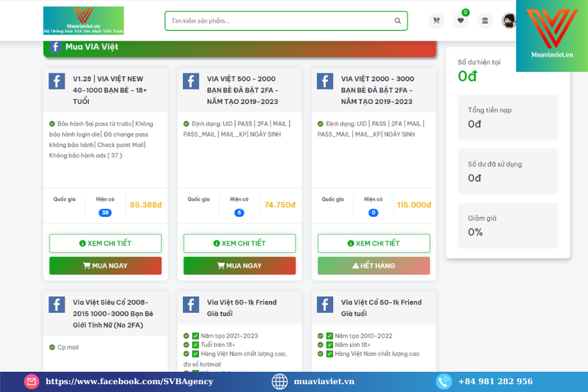
Task: Click the stock badge showing 38
Action: coord(105,213)
